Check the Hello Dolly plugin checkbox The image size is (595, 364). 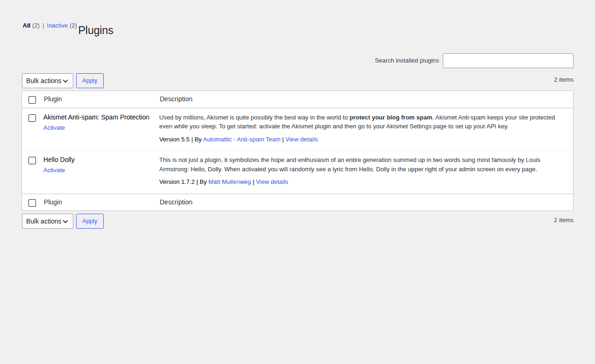[x=32, y=161]
